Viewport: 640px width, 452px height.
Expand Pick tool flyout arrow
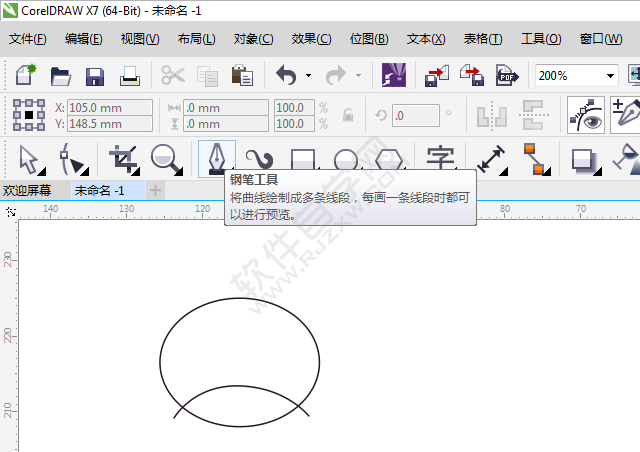pos(42,172)
